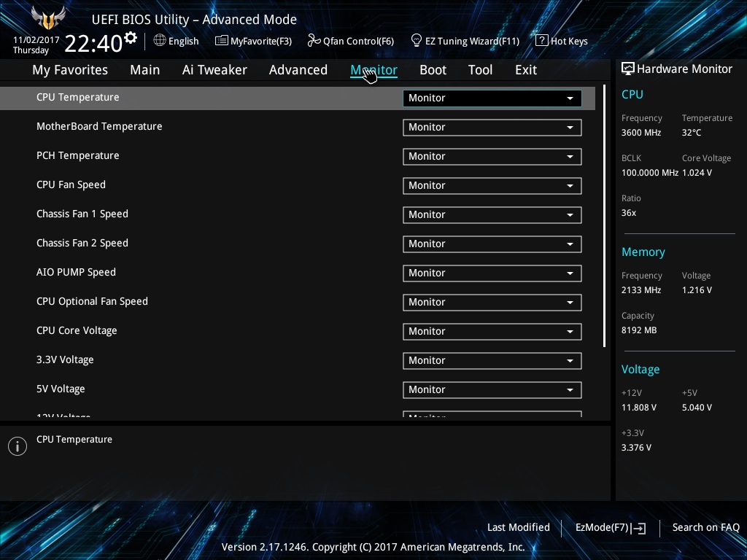747x560 pixels.
Task: Expand the MotherBoard Temperature dropdown
Action: point(492,127)
